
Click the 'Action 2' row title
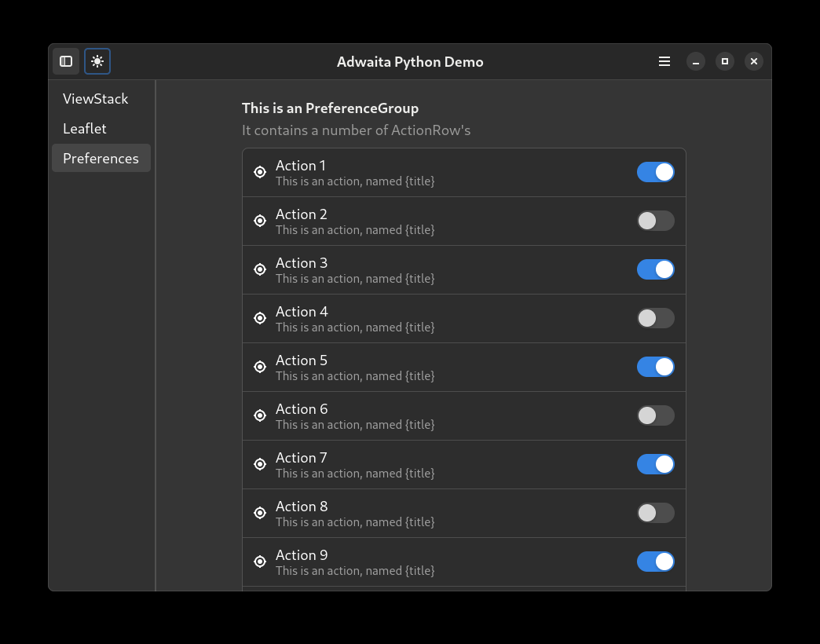[x=302, y=214]
